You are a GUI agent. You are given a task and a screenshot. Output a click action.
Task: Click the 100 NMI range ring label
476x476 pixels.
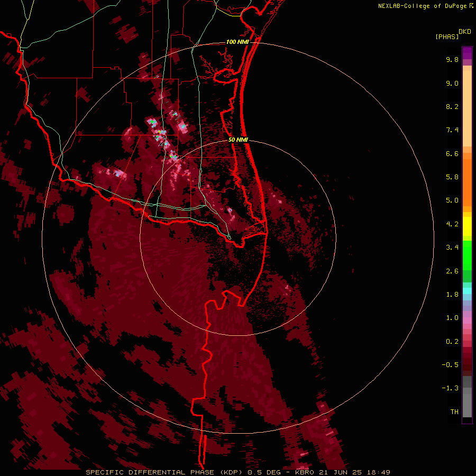coord(237,42)
